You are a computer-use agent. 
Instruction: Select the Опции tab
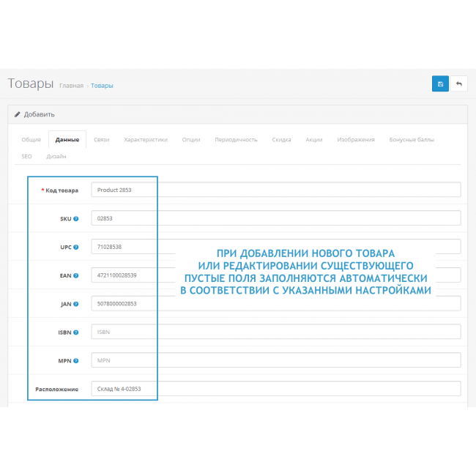click(191, 139)
